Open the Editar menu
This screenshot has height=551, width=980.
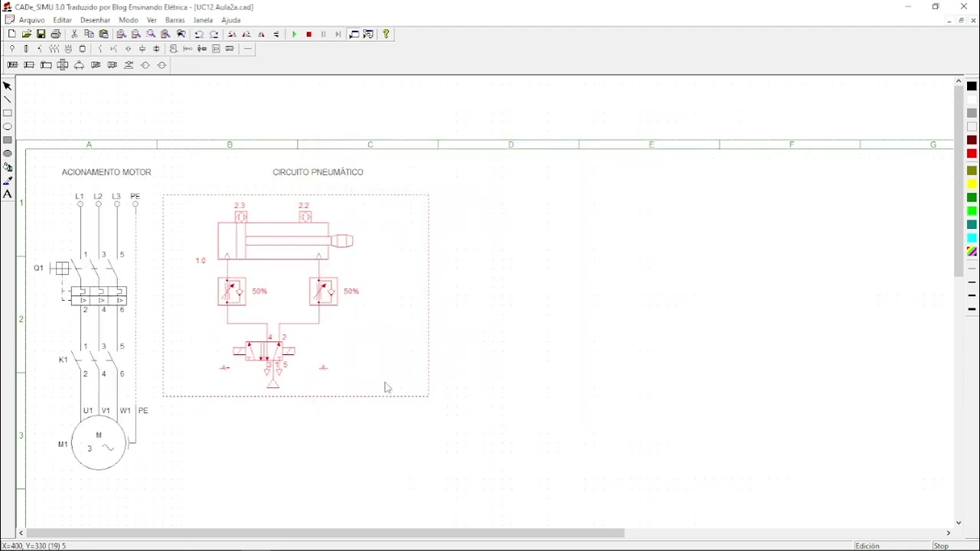tap(62, 20)
